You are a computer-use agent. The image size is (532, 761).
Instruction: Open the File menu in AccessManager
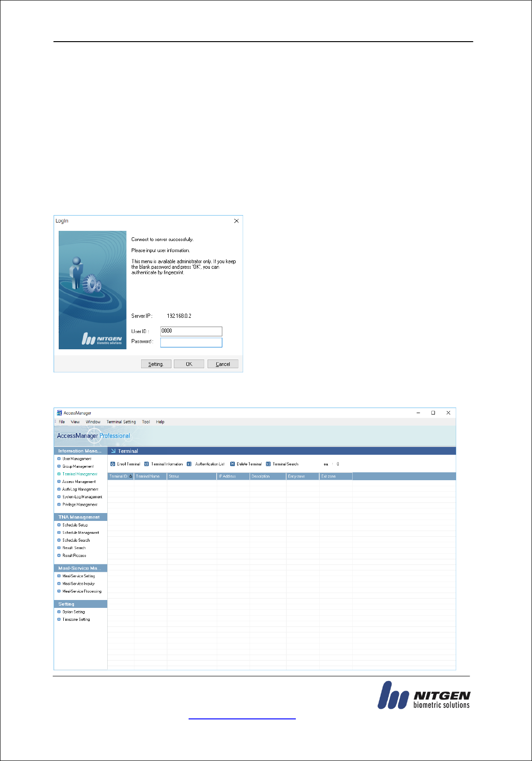coord(62,422)
